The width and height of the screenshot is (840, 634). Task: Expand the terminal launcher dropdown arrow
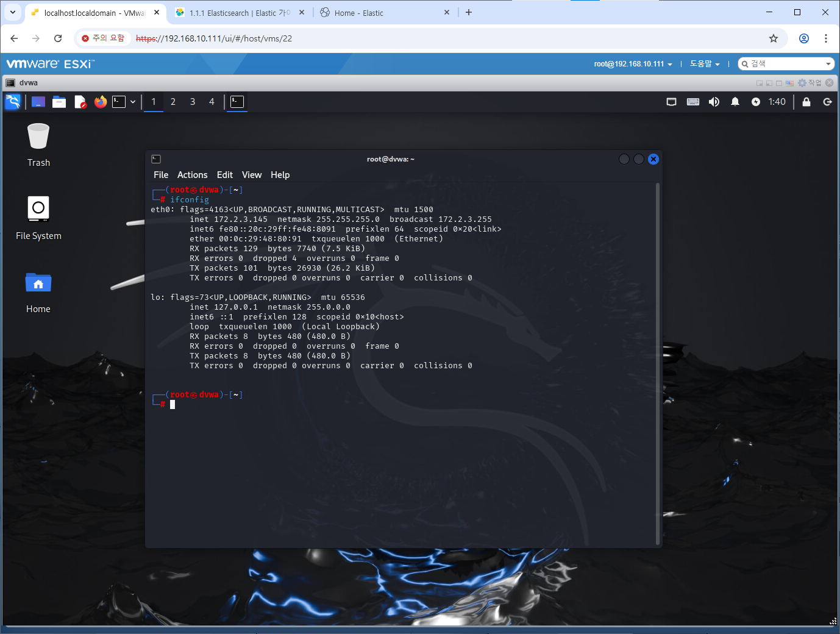133,102
